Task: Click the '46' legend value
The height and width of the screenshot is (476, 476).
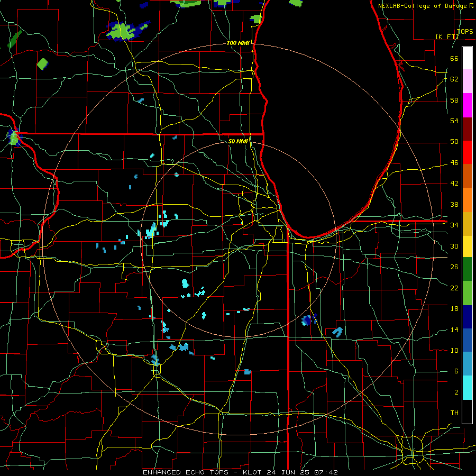Action: (x=454, y=163)
